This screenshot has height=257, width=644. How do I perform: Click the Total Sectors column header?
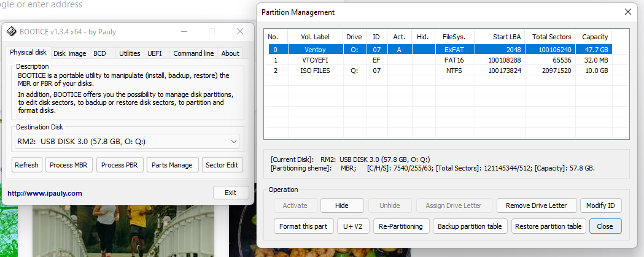pos(550,37)
